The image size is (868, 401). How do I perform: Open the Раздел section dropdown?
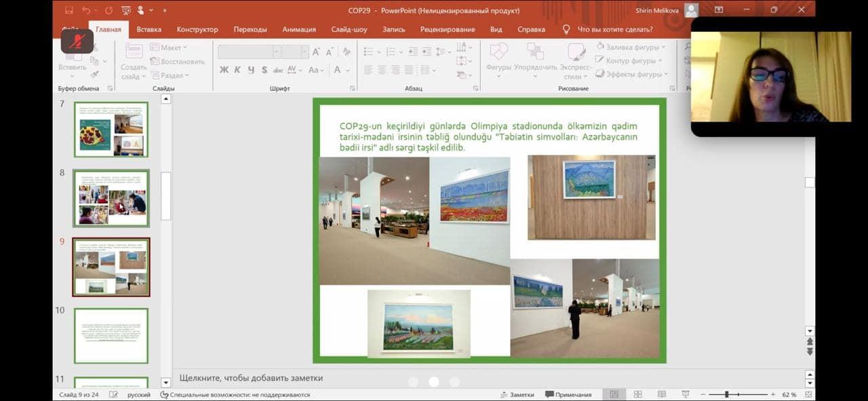click(169, 75)
